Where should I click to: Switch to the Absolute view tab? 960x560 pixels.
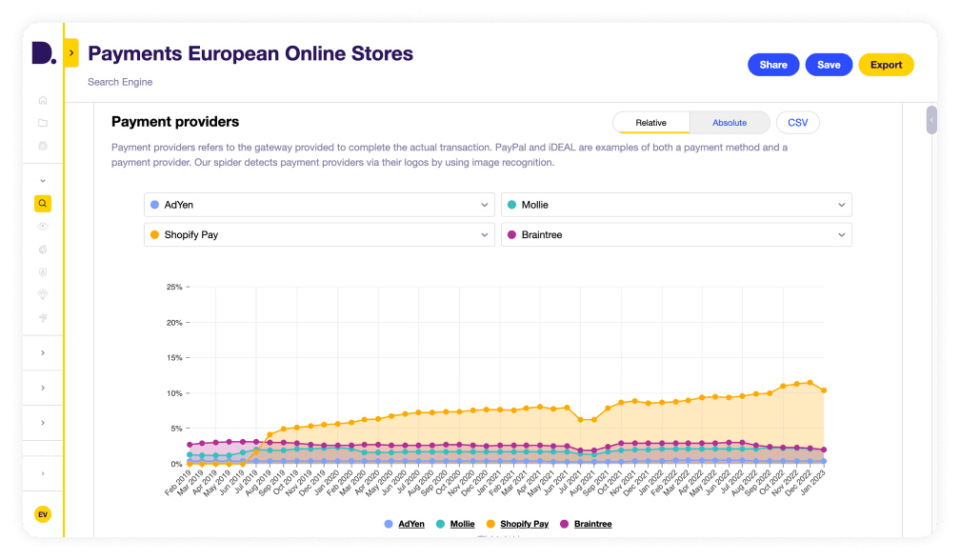pos(730,123)
